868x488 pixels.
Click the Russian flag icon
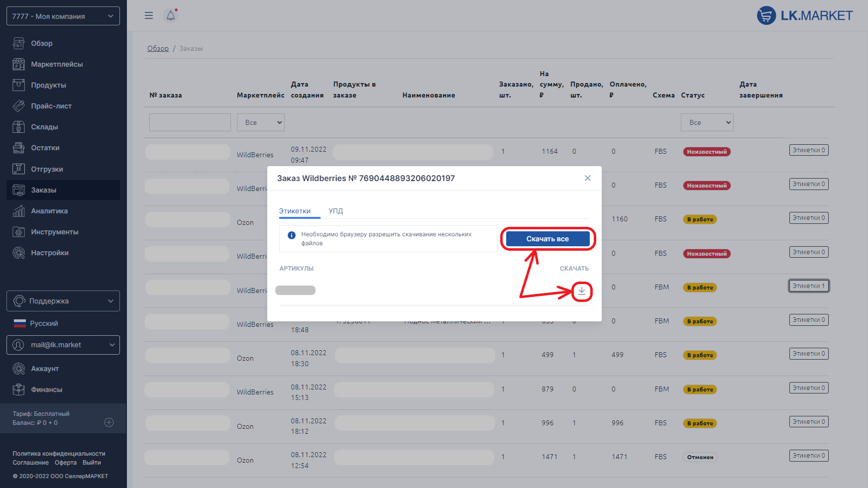pos(19,323)
